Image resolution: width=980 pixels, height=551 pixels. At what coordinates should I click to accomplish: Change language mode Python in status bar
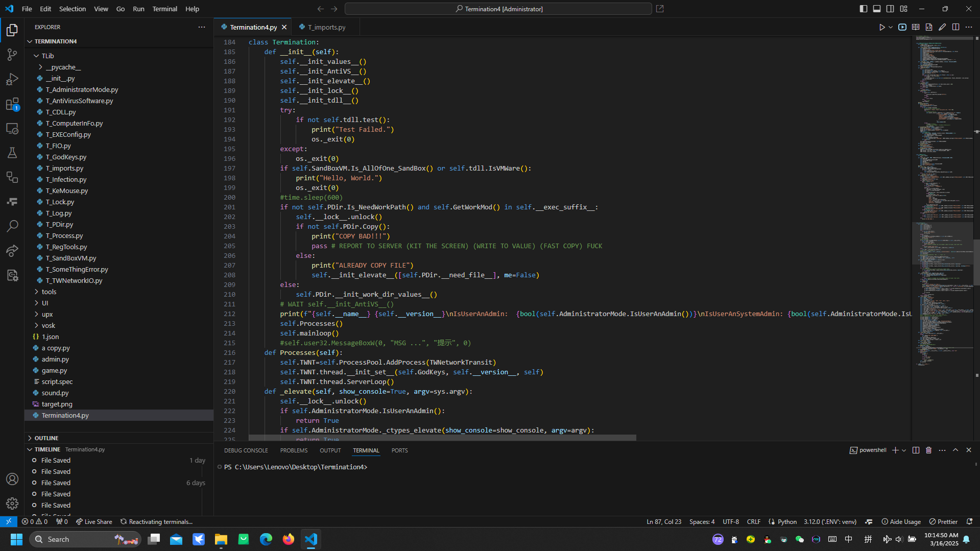[x=787, y=521]
